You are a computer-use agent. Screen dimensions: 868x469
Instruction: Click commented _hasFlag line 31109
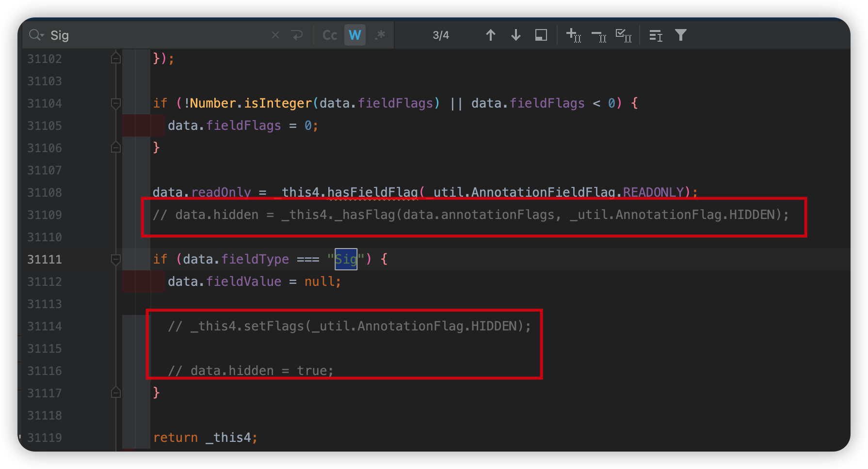(x=471, y=215)
